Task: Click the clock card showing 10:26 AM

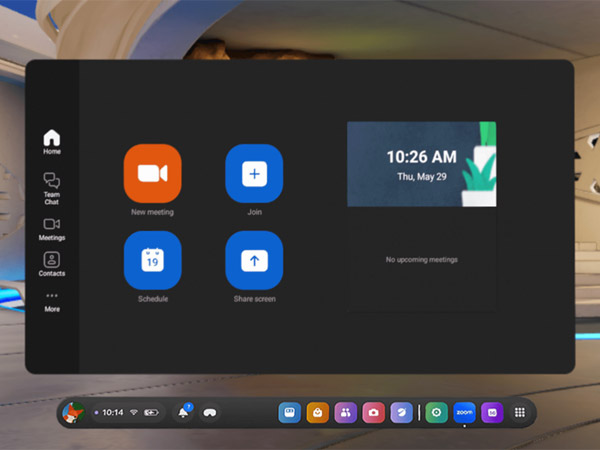Action: tap(422, 164)
